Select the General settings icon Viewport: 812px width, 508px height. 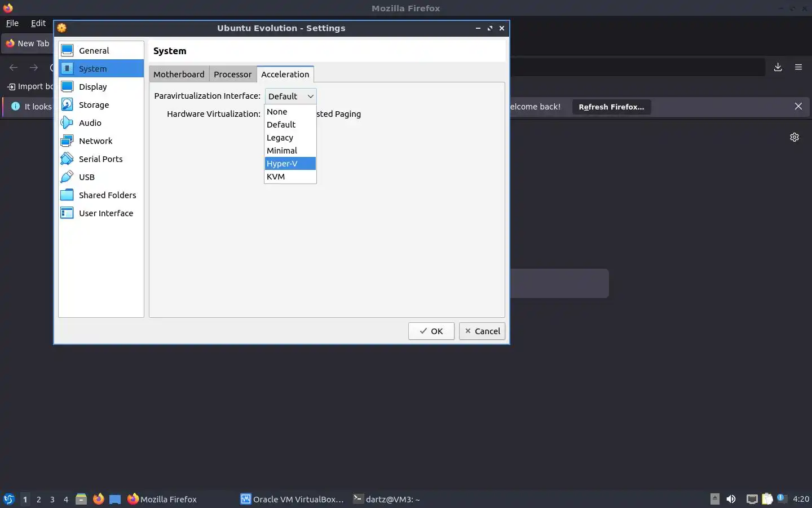(67, 50)
